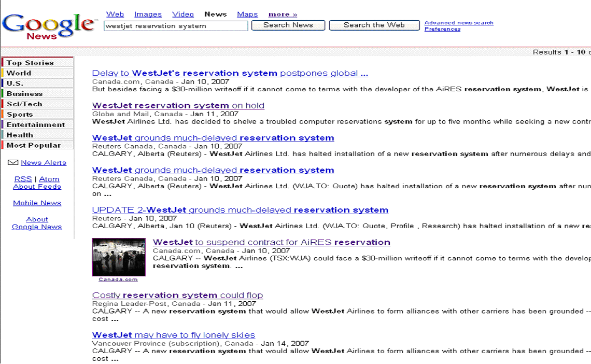Image resolution: width=591 pixels, height=364 pixels.
Task: Click the Search News button
Action: click(288, 25)
